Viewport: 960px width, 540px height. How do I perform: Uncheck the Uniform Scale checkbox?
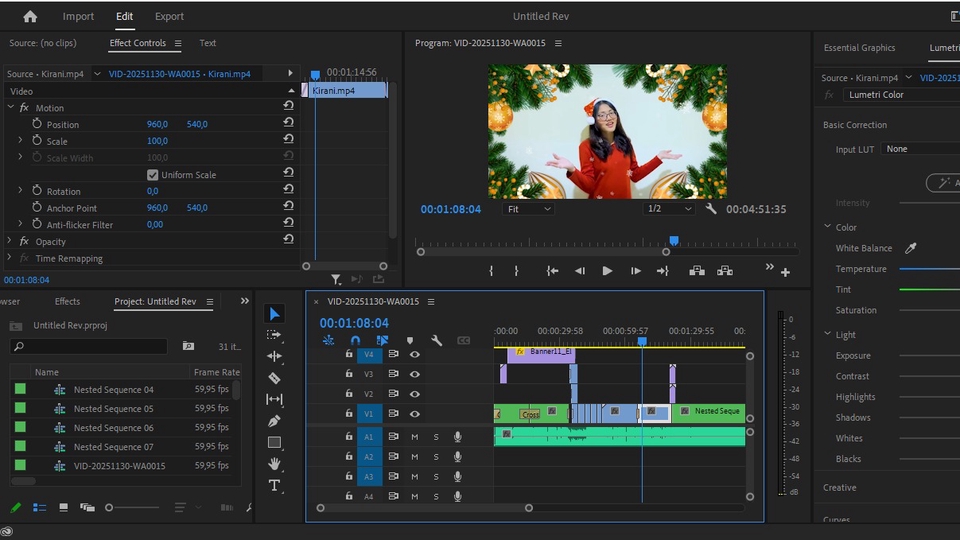coord(153,175)
